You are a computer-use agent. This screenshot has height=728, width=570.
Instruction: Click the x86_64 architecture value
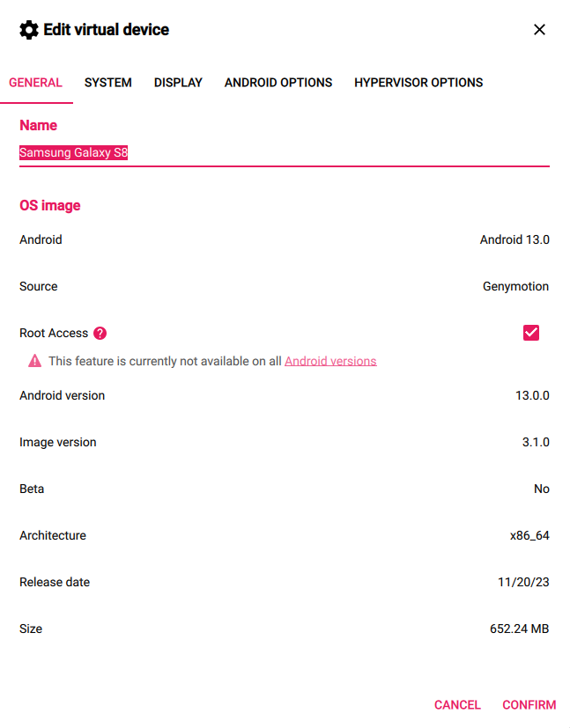(x=529, y=535)
